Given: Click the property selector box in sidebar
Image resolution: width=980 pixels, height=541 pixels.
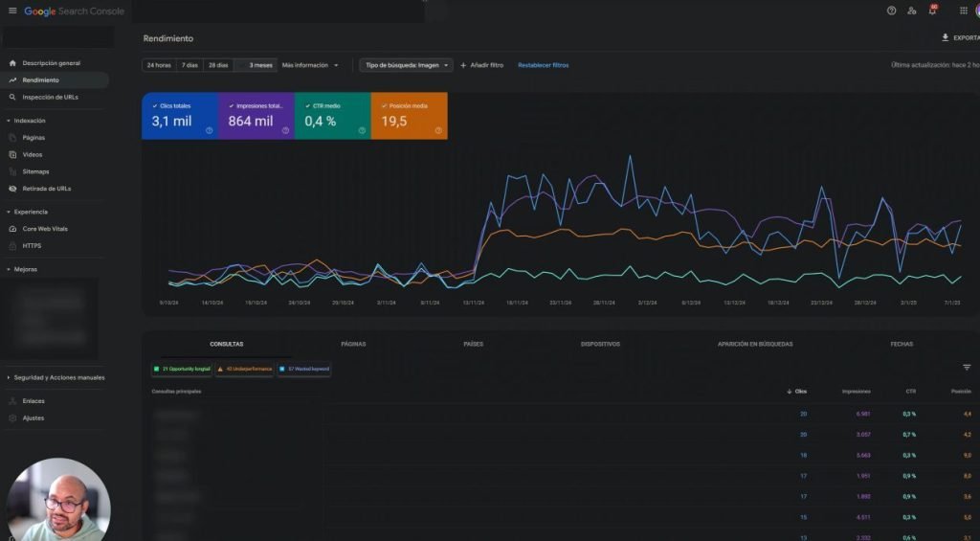Looking at the screenshot, I should coord(58,37).
